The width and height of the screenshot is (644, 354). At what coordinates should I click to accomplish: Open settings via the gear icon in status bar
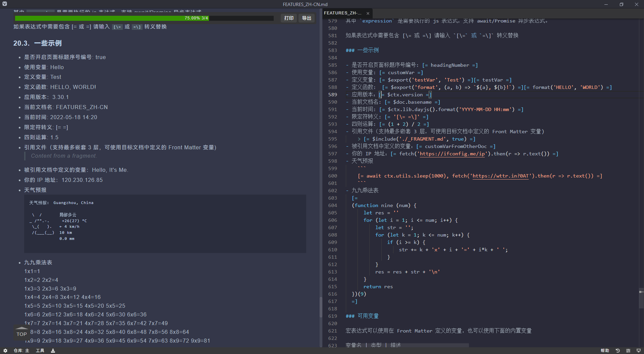(x=5, y=351)
